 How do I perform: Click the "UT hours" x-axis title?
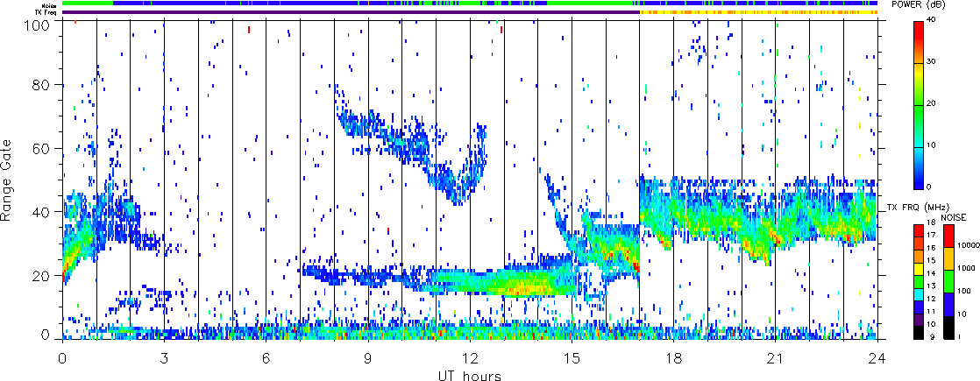[471, 375]
